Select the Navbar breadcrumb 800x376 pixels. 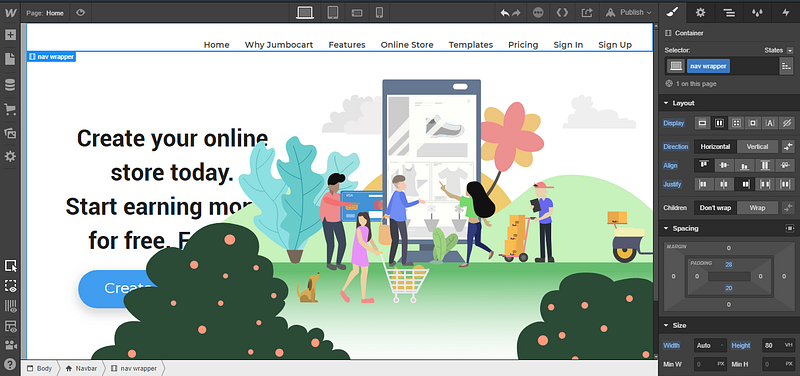(x=81, y=368)
